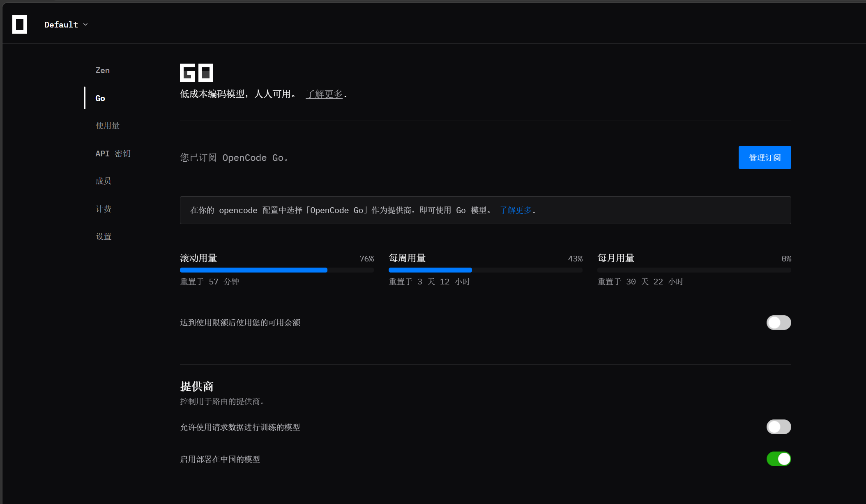This screenshot has width=866, height=504.
Task: Click the 每周用量 label
Action: pos(407,258)
